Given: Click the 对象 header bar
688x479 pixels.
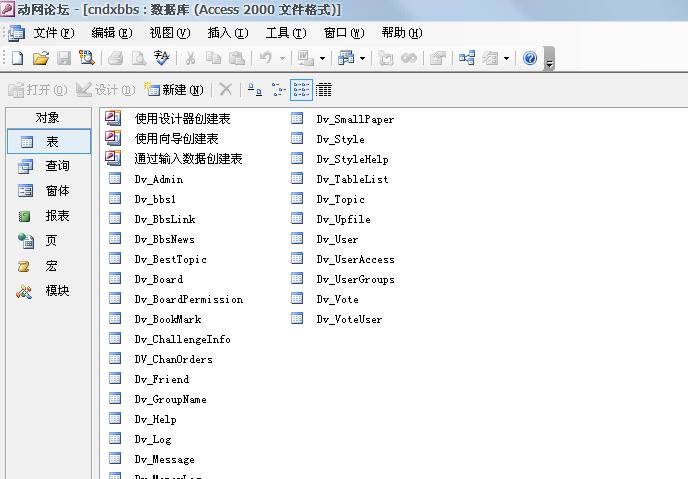Looking at the screenshot, I should 48,118.
